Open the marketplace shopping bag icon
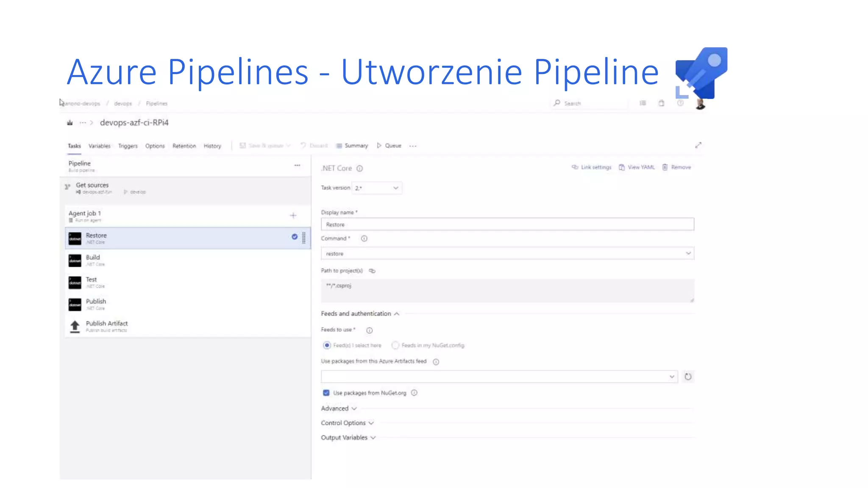This screenshot has height=488, width=868. coord(661,103)
